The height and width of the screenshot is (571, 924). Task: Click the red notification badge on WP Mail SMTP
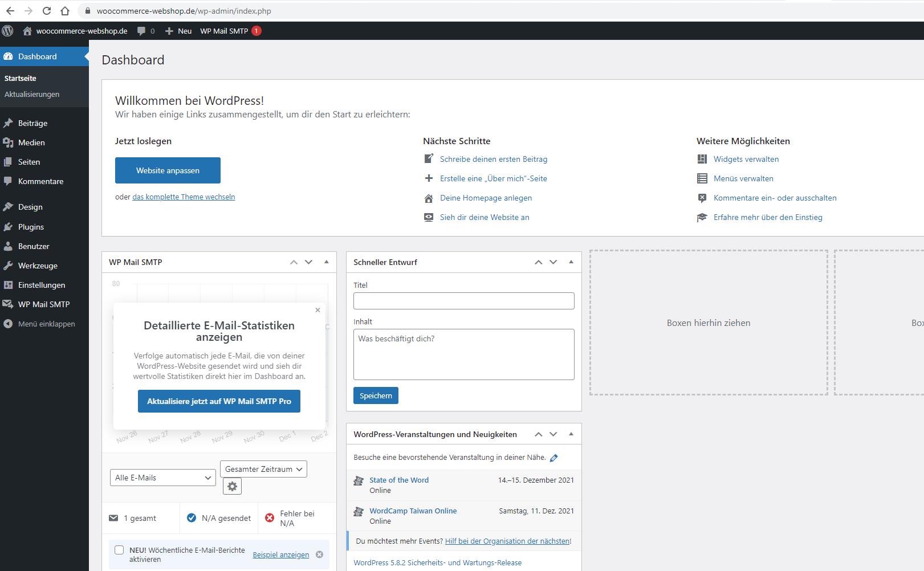257,31
